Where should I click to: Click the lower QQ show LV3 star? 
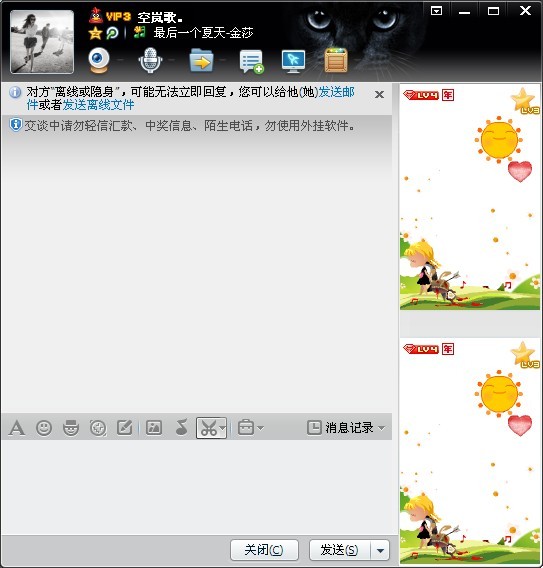click(525, 355)
